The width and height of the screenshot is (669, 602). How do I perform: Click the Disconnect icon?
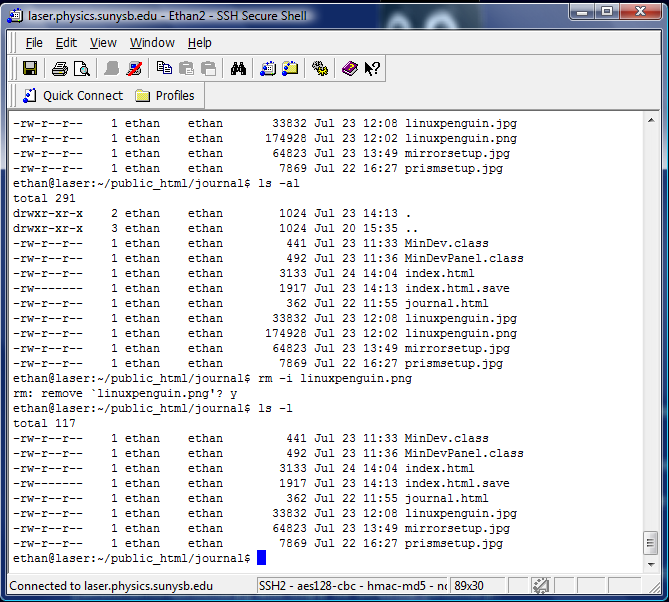click(135, 69)
